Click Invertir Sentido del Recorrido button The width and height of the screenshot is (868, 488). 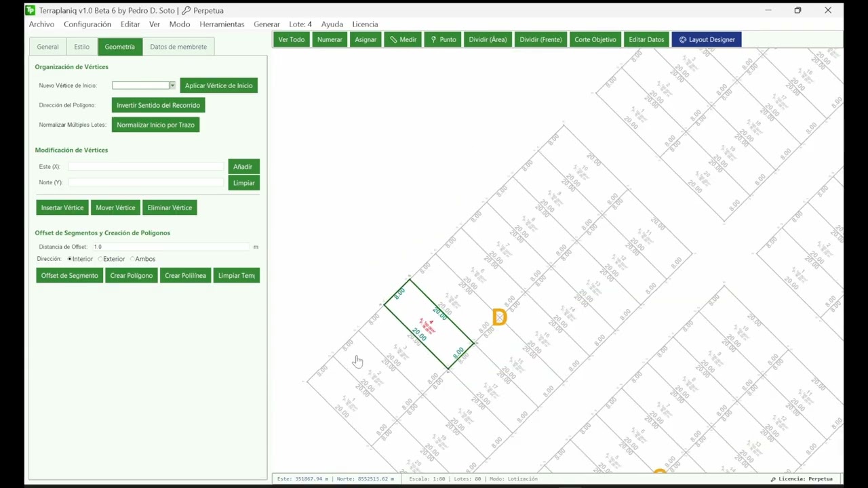tap(158, 105)
